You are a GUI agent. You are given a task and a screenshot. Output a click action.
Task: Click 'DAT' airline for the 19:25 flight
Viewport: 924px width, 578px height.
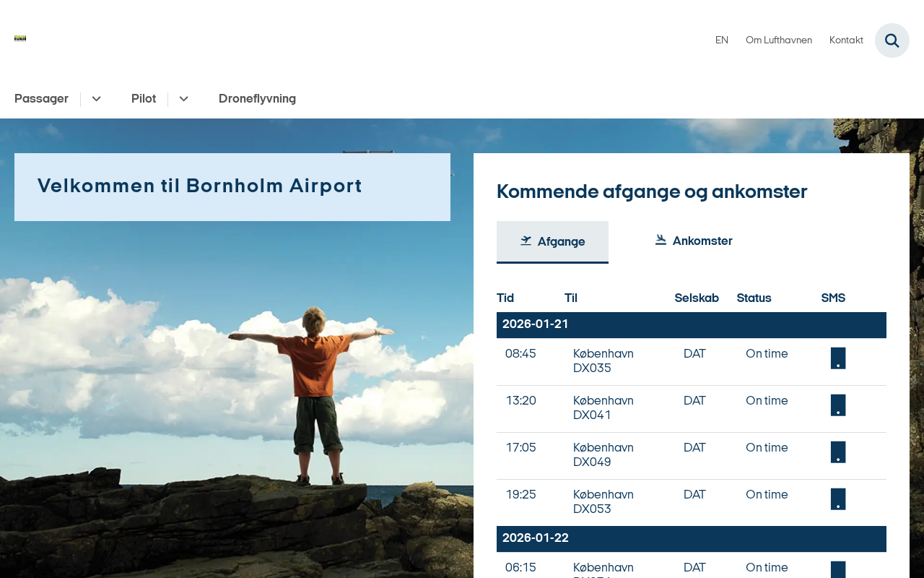694,495
